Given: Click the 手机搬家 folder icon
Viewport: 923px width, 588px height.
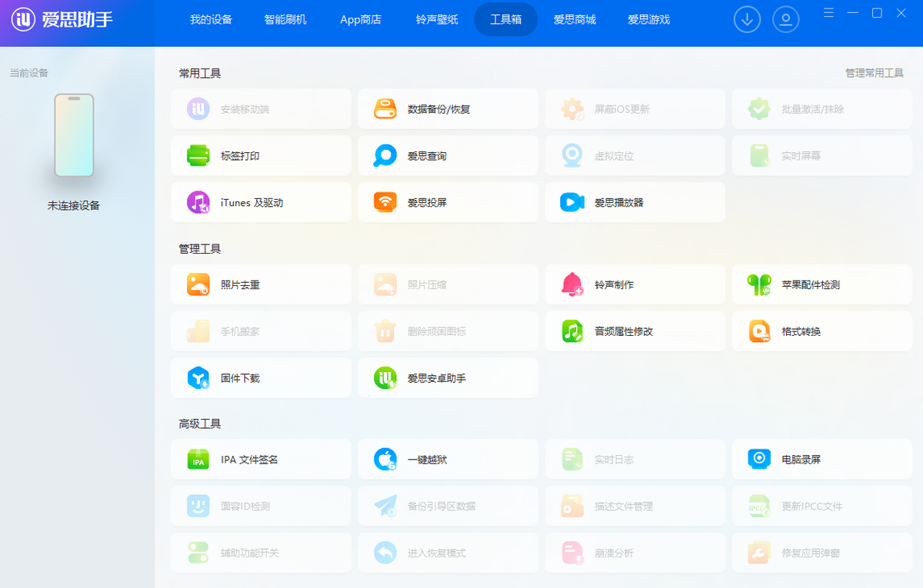Looking at the screenshot, I should pos(198,331).
